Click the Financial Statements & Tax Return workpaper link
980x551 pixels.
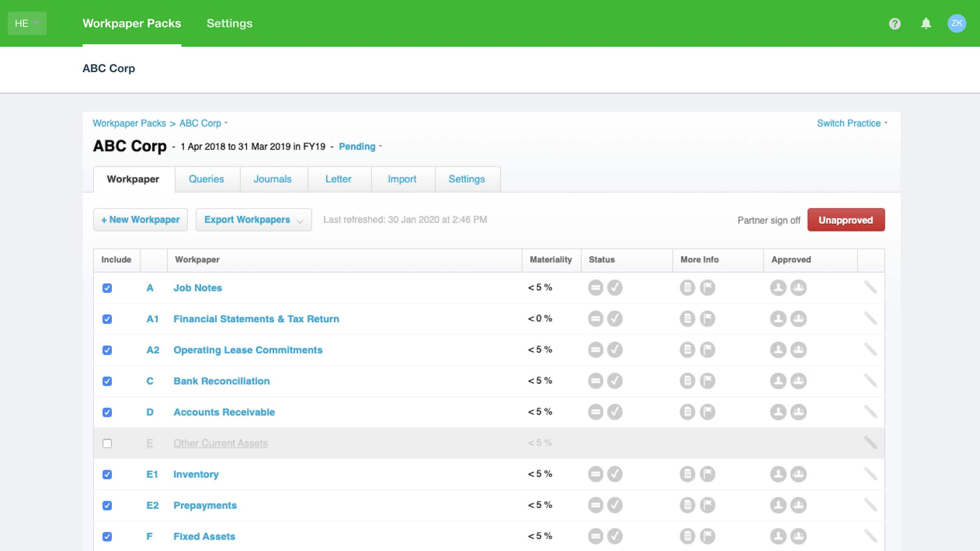point(256,318)
